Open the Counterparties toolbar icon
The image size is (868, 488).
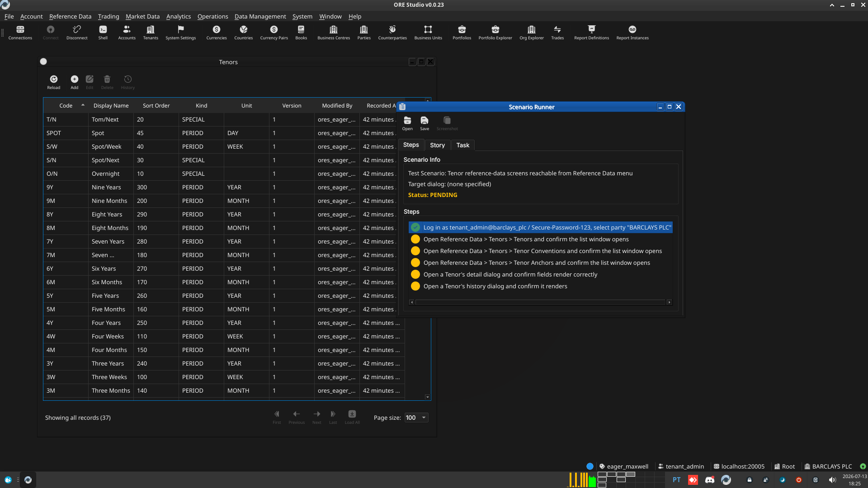tap(392, 32)
